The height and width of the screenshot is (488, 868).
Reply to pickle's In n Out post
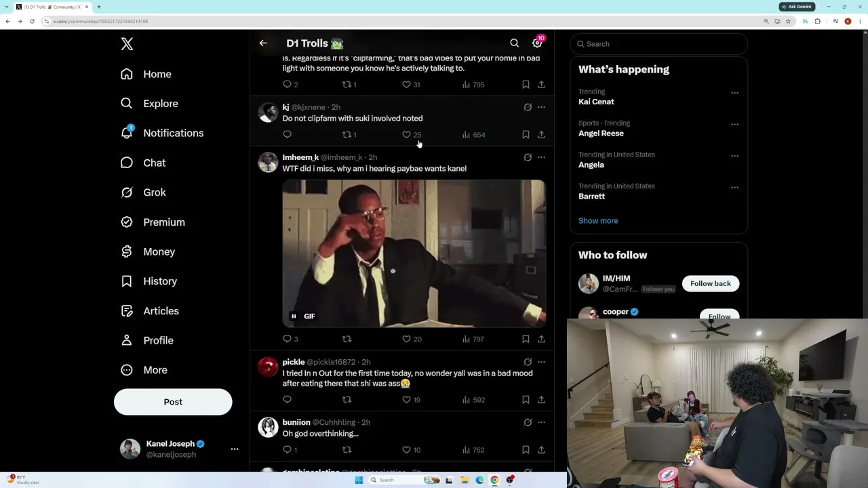click(287, 400)
